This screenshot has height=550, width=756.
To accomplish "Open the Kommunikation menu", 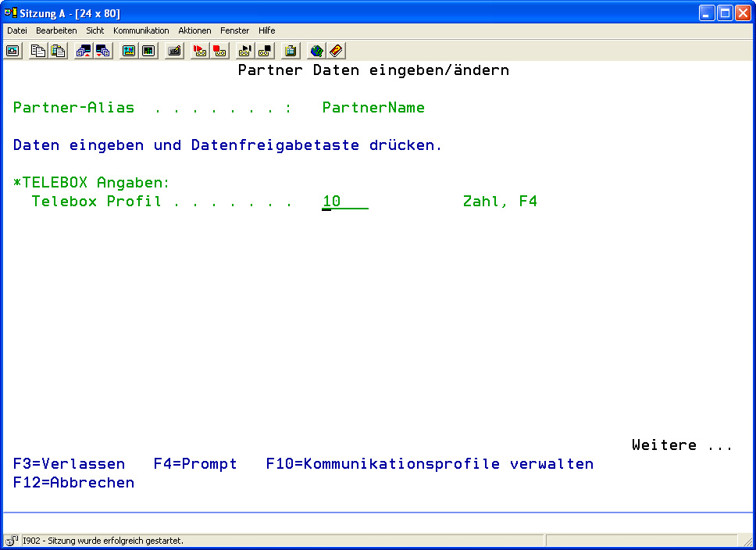I will pos(141,30).
